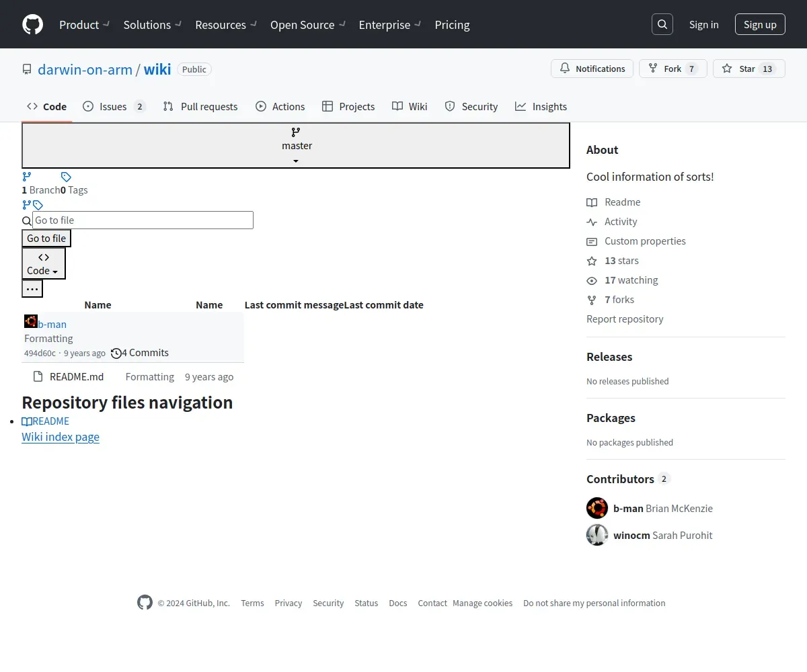This screenshot has height=672, width=807.
Task: Expand the Code download dropdown button
Action: [x=44, y=263]
